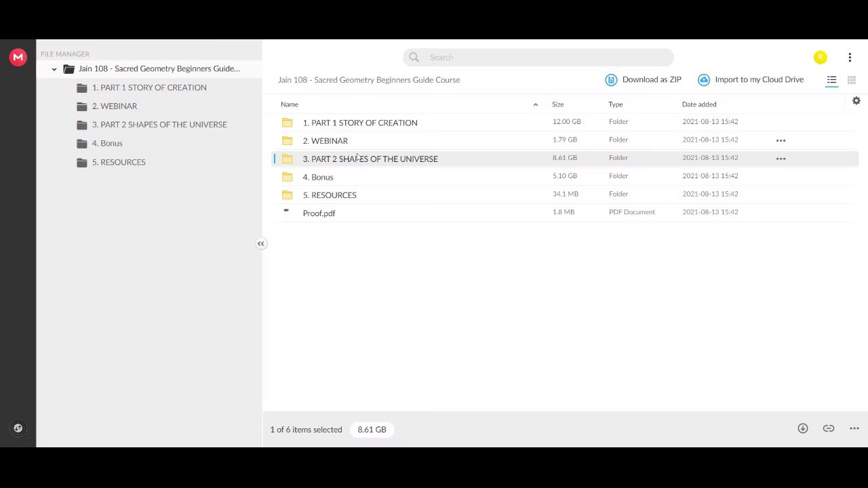Click the 'PDF Document' type cell

pos(632,212)
